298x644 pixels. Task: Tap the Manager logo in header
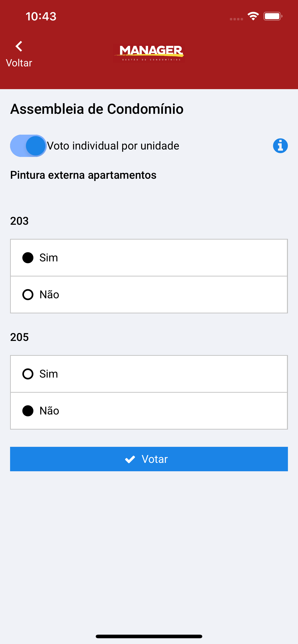click(x=149, y=53)
